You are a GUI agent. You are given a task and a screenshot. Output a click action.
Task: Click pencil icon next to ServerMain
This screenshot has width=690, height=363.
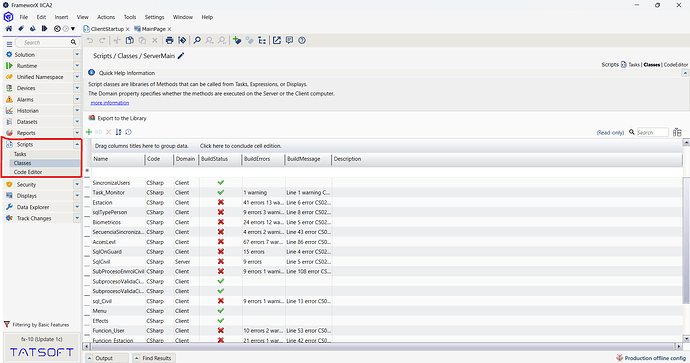[181, 56]
